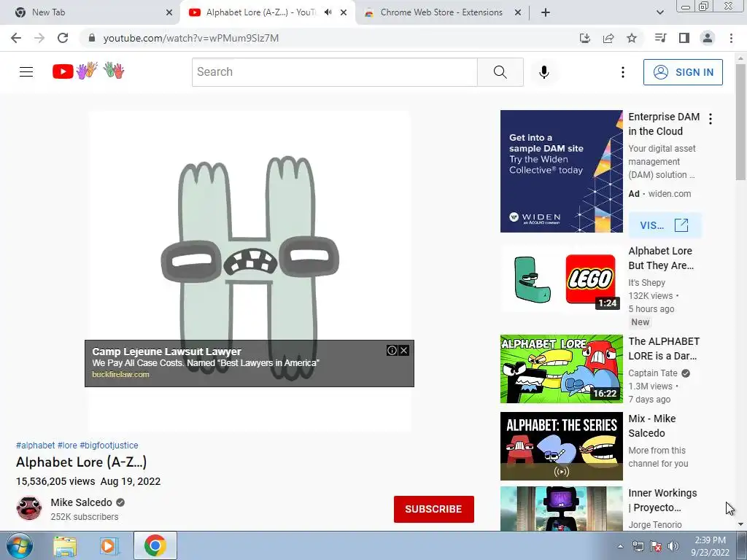Click the #bigfootjustice hashtag

(x=109, y=446)
